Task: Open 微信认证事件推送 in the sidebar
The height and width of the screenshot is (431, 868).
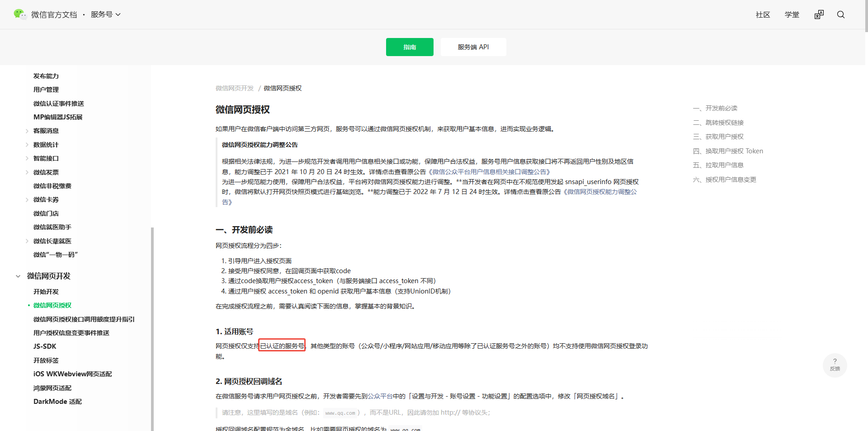Action: 59,104
